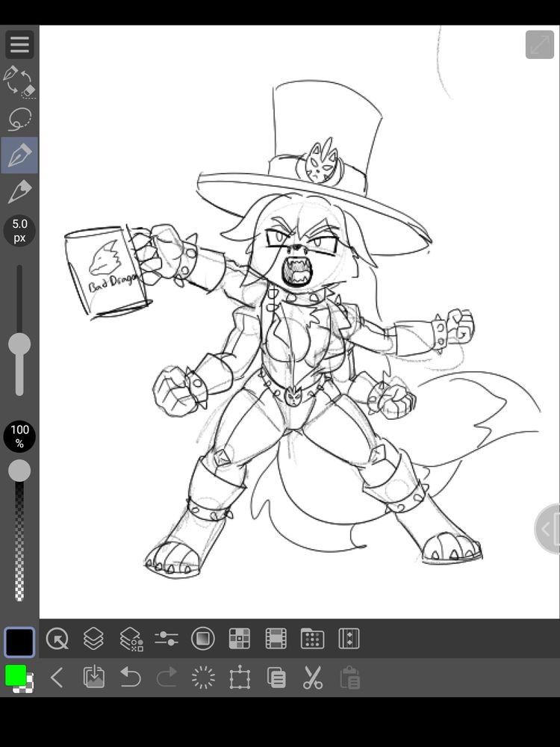Open the Quick Access command icon

[57, 639]
